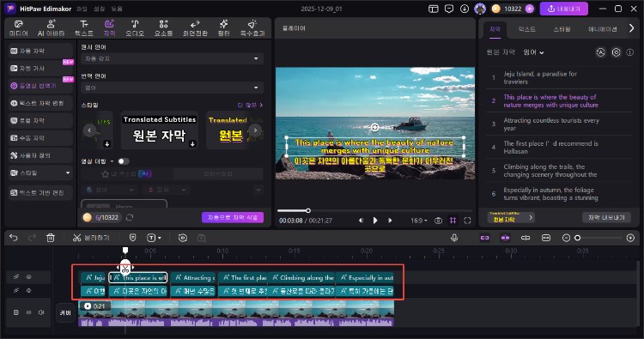644x339 pixels.
Task: Switch to the Text (텍스트) tab in right panel
Action: [526, 29]
